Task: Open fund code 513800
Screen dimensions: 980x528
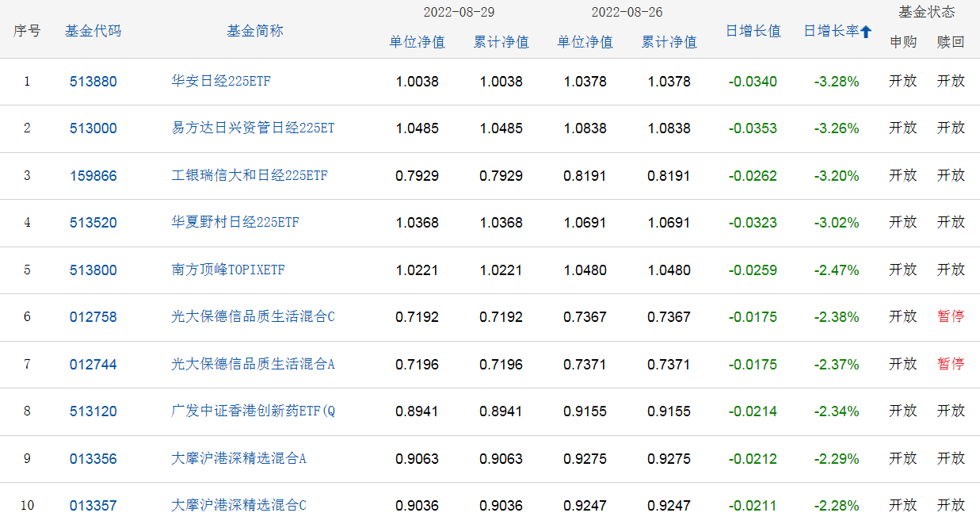Action: coord(93,270)
